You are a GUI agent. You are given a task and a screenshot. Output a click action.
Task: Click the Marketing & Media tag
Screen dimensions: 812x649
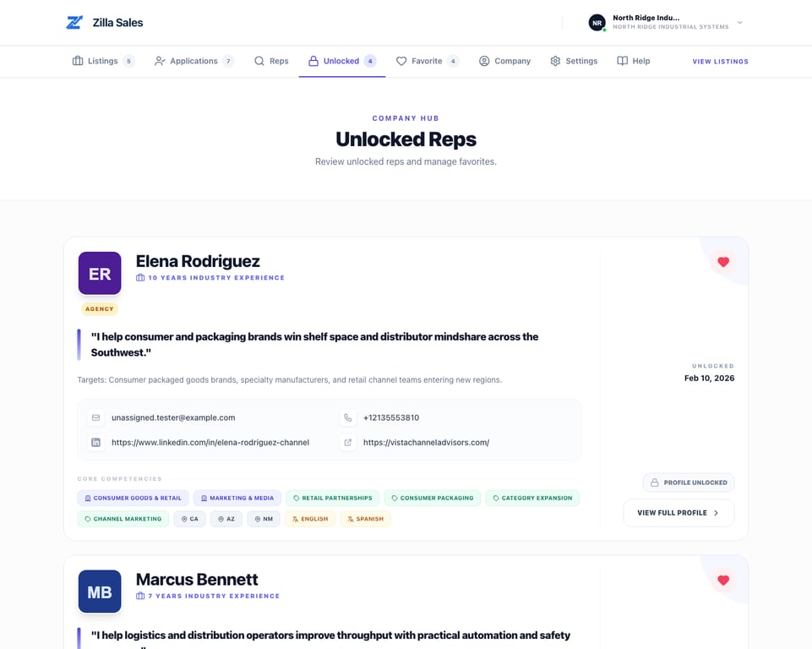point(237,498)
